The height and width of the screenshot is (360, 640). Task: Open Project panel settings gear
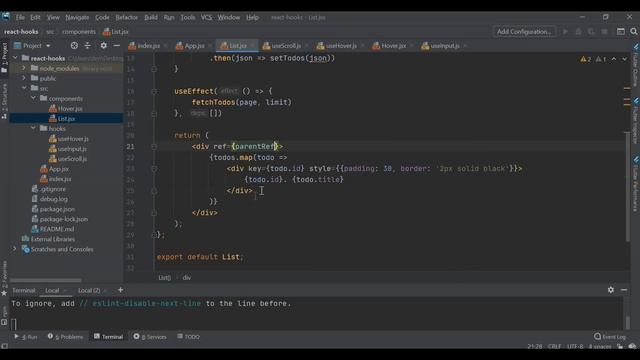click(104, 46)
